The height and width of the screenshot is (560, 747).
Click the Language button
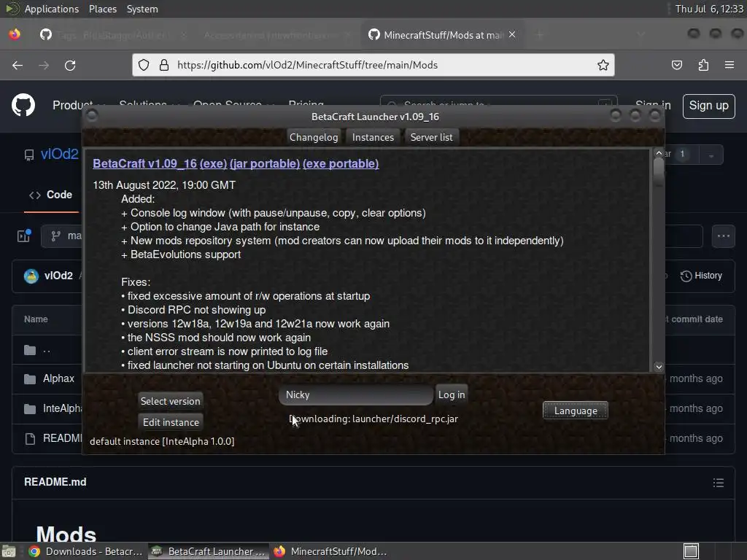[576, 411]
